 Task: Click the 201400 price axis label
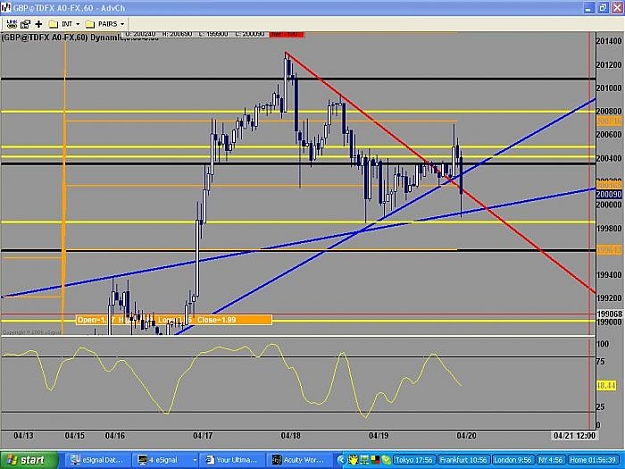click(x=609, y=41)
